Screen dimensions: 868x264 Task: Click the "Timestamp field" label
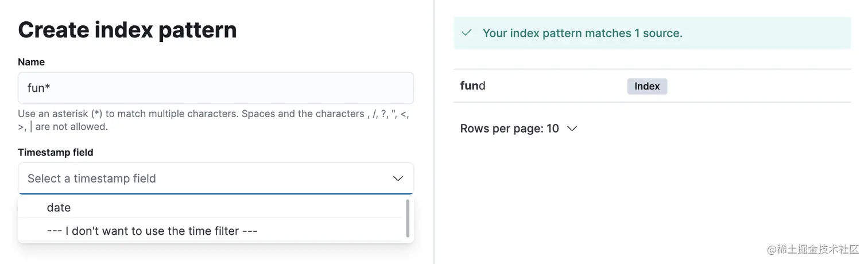tap(56, 152)
